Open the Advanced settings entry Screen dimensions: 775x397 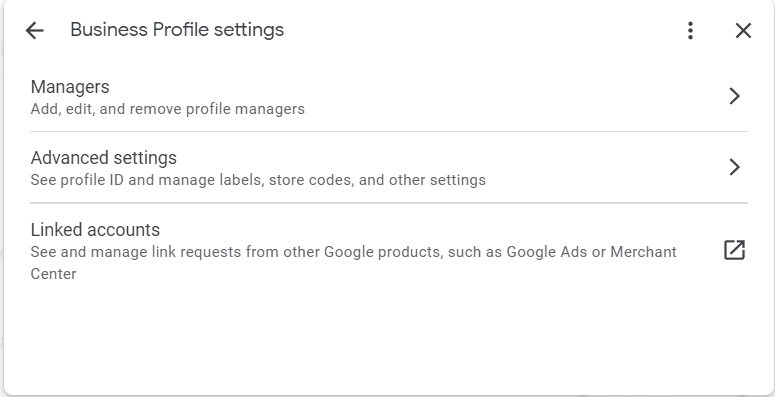pyautogui.click(x=389, y=168)
